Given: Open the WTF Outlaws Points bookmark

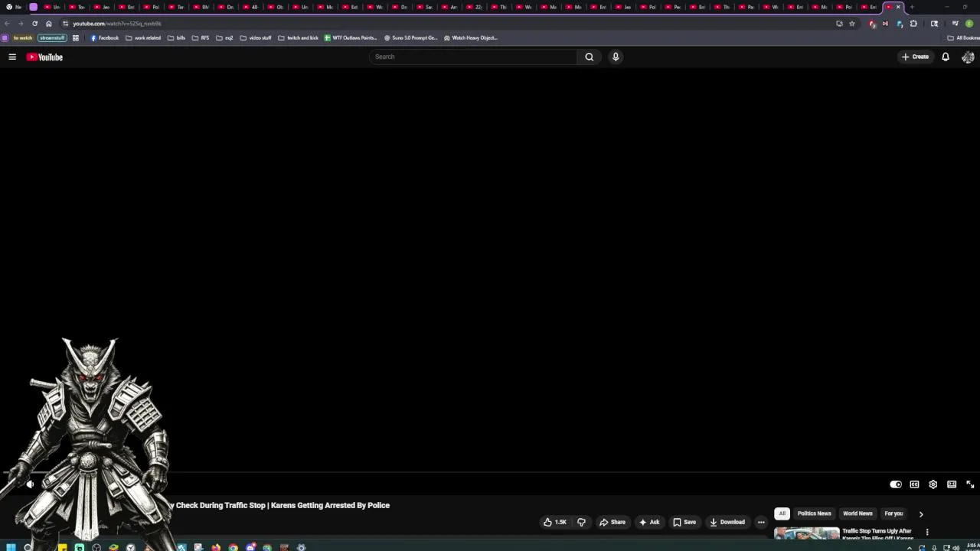Looking at the screenshot, I should (351, 37).
